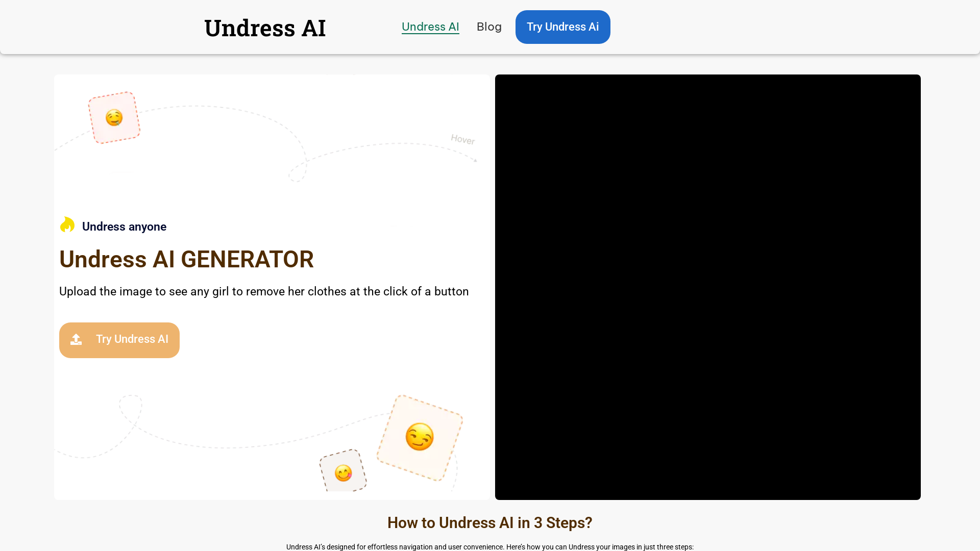Click the black preview panel on right

point(707,287)
